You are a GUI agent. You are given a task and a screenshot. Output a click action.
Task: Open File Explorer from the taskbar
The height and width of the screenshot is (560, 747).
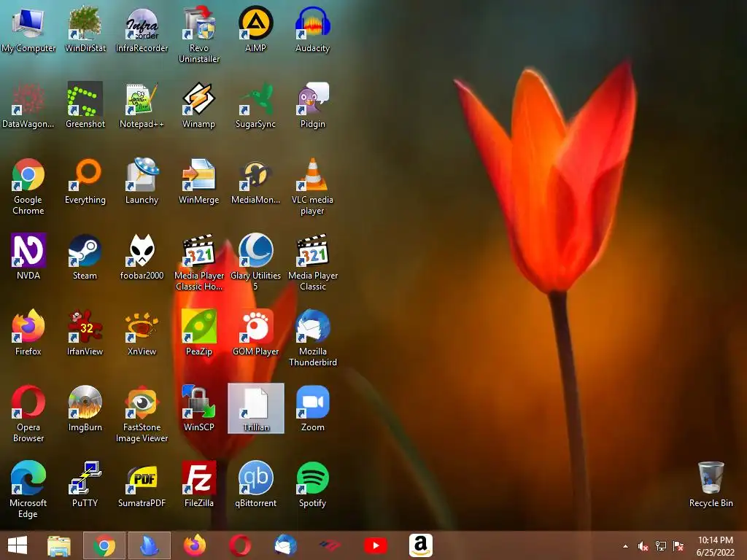coord(59,545)
